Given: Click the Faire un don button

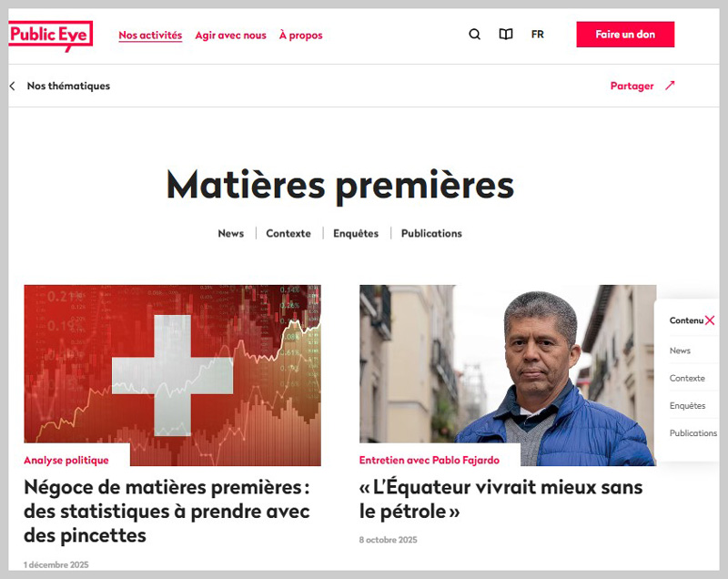Looking at the screenshot, I should (x=625, y=35).
